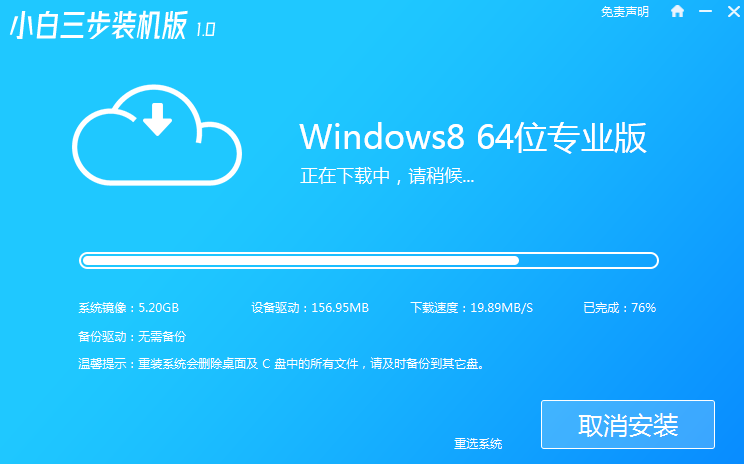Click the 正在下载中 status text
The width and height of the screenshot is (744, 464).
click(x=387, y=176)
